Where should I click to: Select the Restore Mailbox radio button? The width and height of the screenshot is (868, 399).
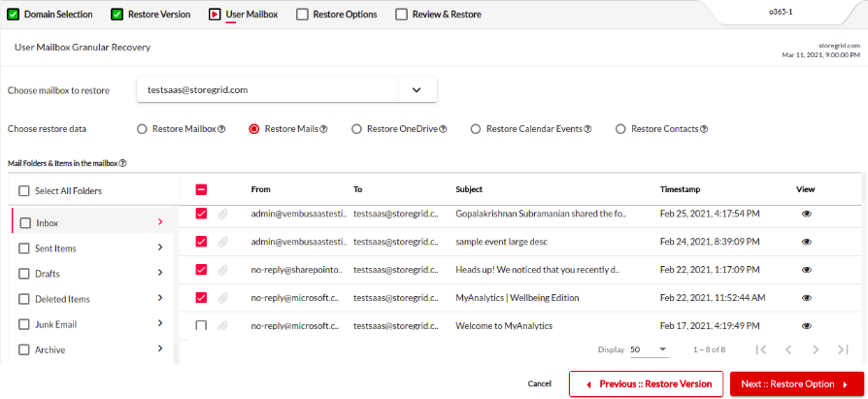(142, 129)
